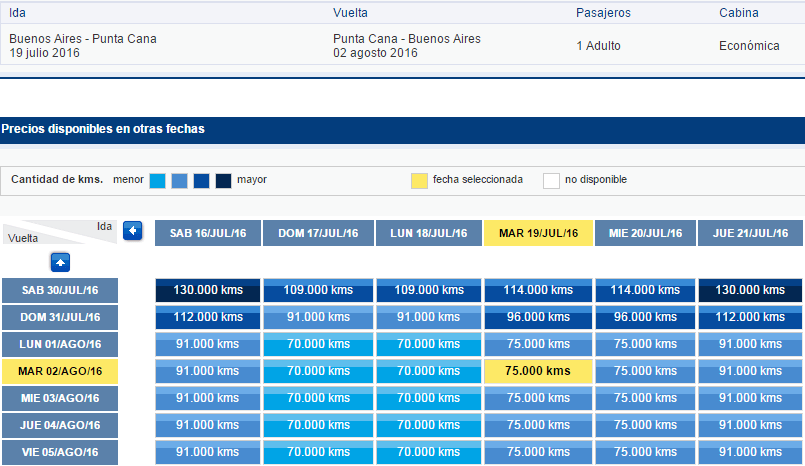Pick 109.000 kms for 18 Jul / 30 Jul
This screenshot has height=466, width=805.
tap(429, 290)
